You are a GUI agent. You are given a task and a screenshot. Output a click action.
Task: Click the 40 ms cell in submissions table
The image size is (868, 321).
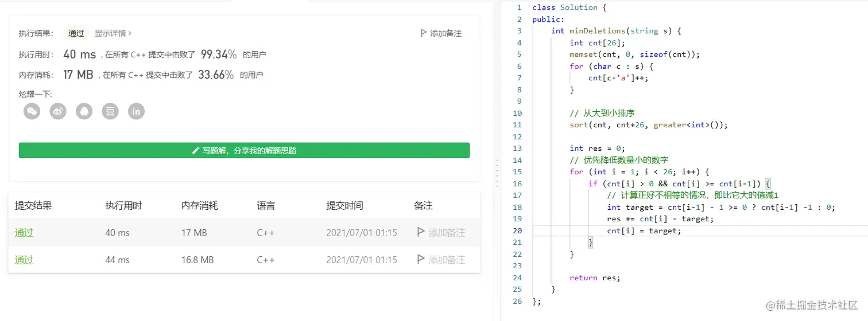tap(118, 233)
